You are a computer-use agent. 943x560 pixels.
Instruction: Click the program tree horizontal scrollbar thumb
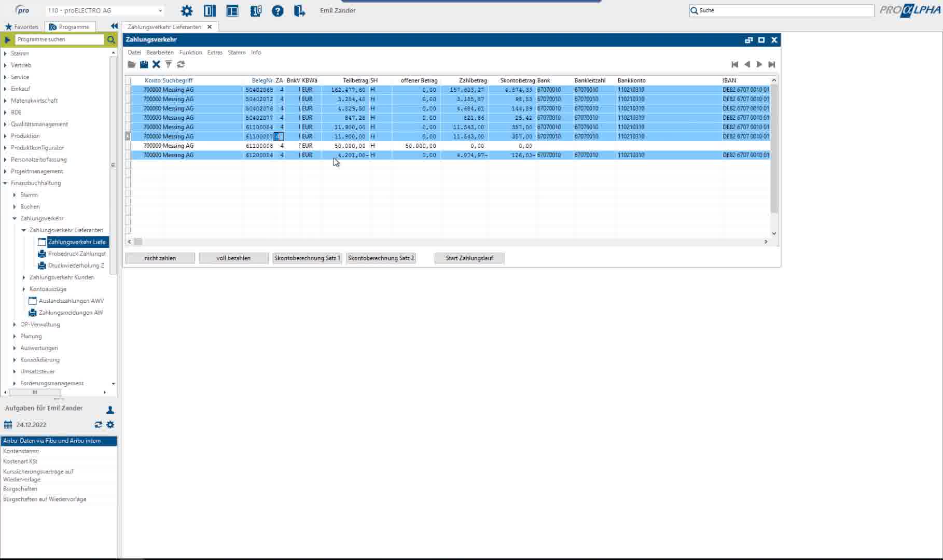pos(35,393)
